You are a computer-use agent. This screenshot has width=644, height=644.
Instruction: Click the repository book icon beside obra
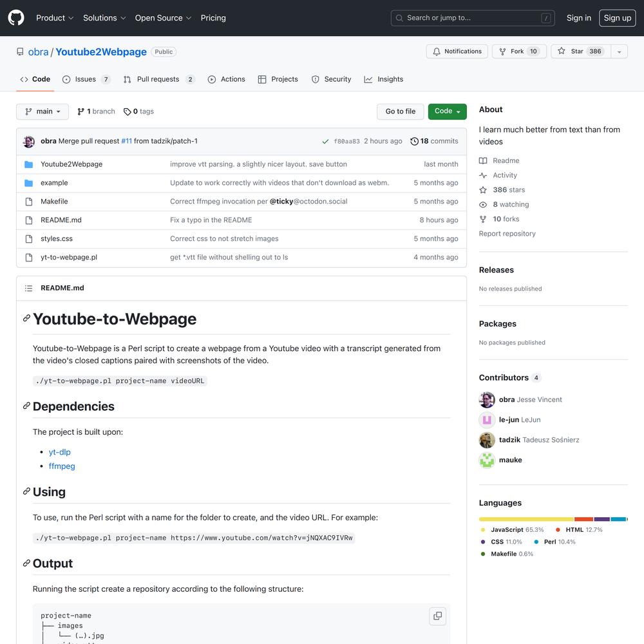point(20,52)
